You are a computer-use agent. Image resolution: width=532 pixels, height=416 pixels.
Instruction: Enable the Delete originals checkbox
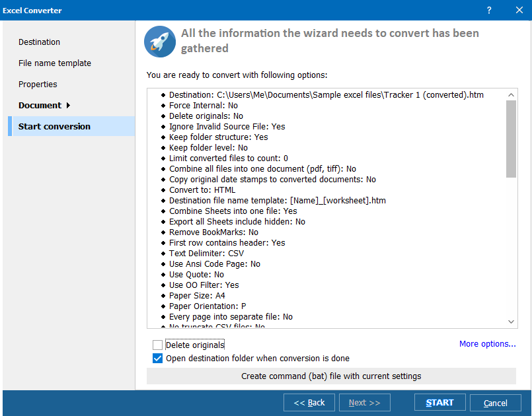pos(157,345)
